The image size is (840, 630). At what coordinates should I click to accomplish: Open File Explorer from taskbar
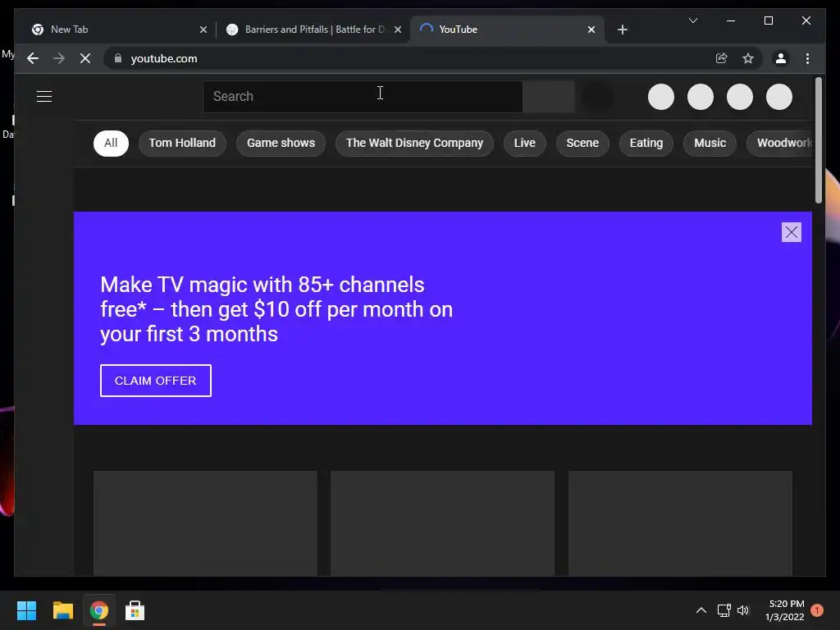pyautogui.click(x=62, y=610)
